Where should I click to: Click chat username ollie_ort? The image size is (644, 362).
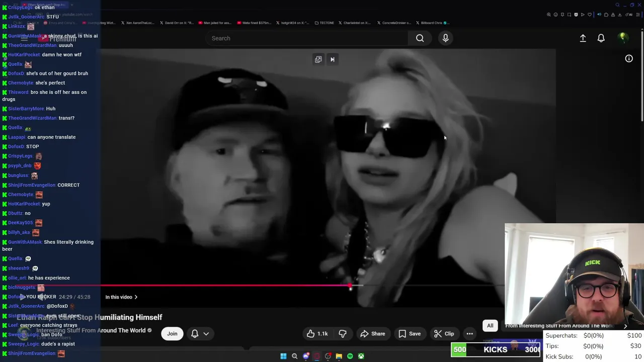[x=17, y=278]
